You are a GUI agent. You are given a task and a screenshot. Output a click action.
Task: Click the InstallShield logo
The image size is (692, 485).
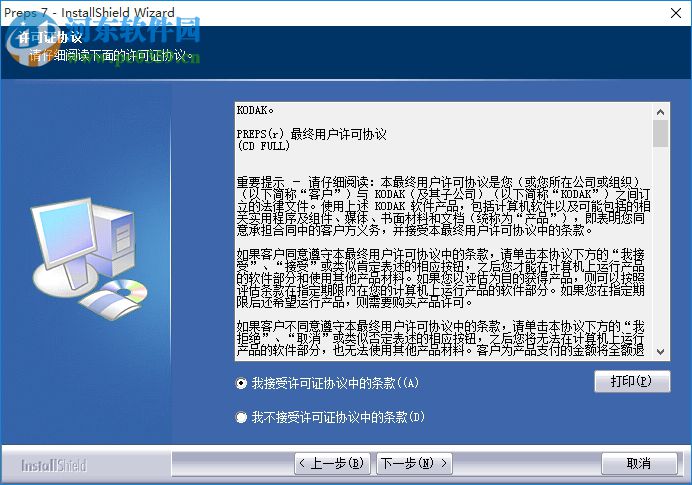coord(54,465)
